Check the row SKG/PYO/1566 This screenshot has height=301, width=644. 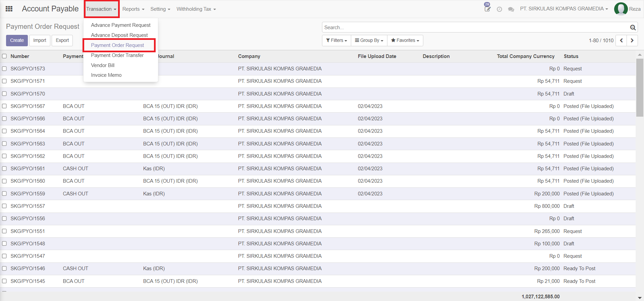coord(4,119)
